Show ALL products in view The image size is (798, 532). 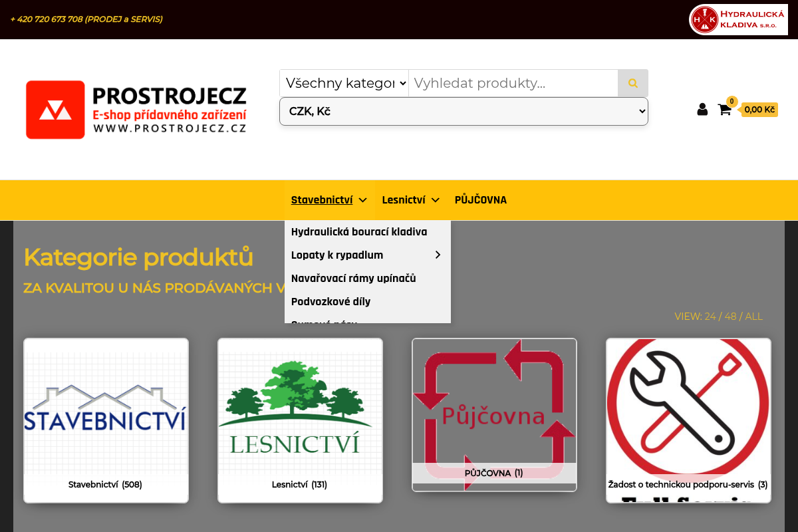tap(754, 317)
